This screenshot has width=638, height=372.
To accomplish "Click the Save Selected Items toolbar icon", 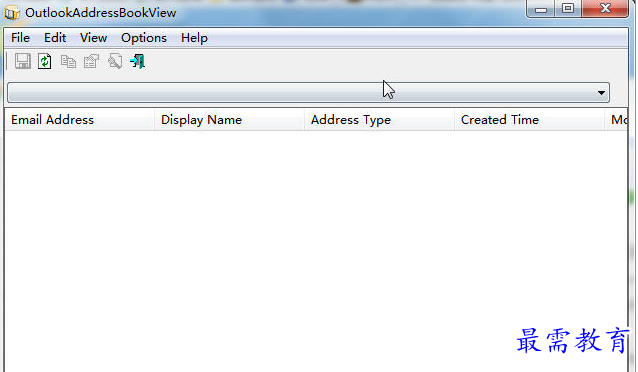I will tap(22, 61).
